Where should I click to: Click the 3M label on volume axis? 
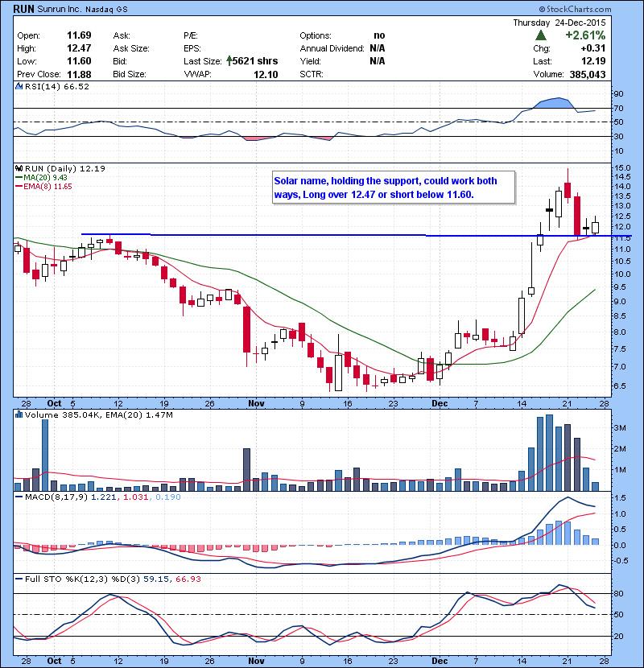click(620, 427)
